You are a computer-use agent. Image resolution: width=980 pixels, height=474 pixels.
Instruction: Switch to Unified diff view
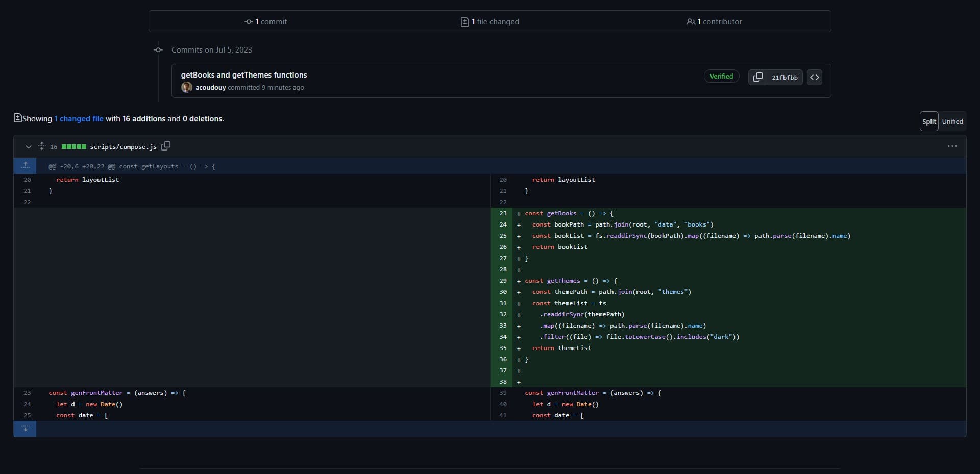(x=952, y=121)
